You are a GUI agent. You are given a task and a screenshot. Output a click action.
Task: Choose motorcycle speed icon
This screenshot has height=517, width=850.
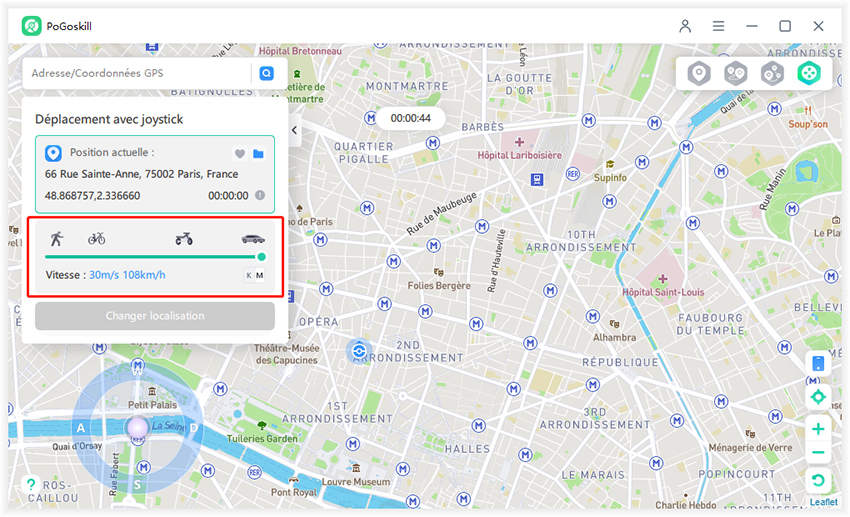(184, 238)
